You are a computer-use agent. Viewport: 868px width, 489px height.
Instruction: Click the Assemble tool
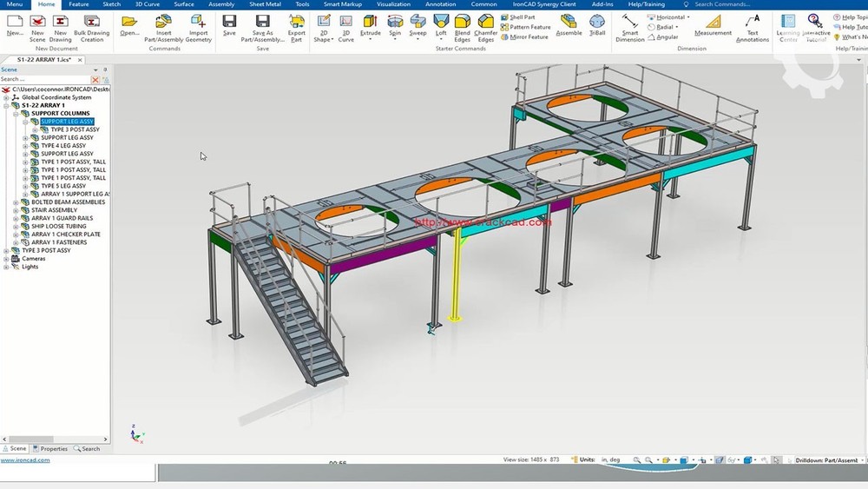569,26
